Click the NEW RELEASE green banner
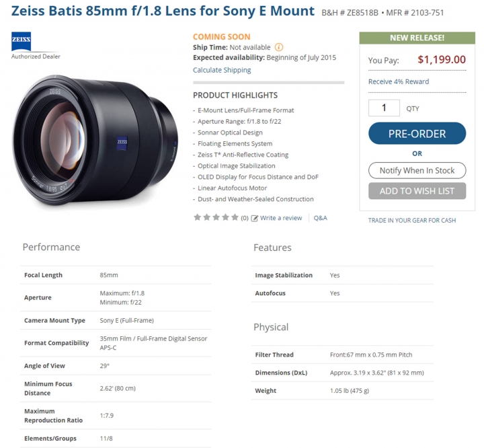484x448 pixels. 417,38
